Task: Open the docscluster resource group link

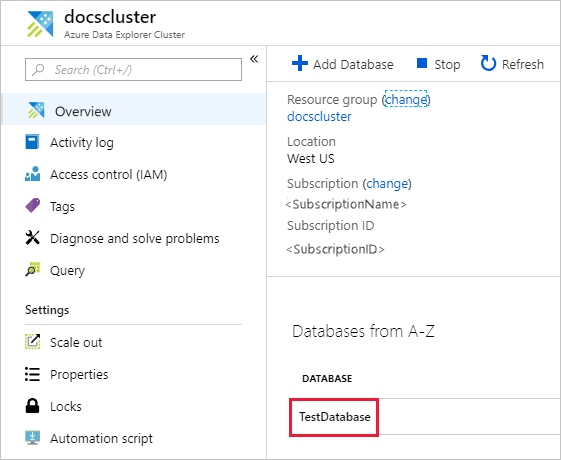Action: [319, 117]
